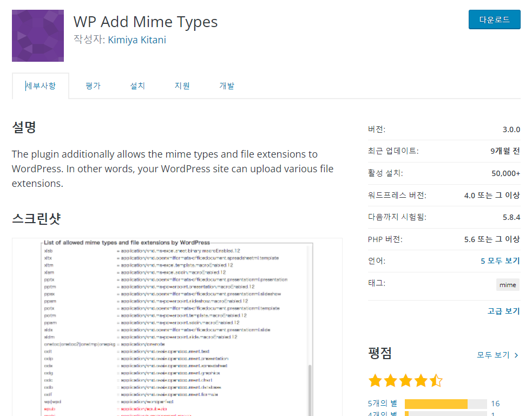Viewport: 532px width, 416px height.
Task: Click the 5-star rating progress bar
Action: (x=446, y=404)
